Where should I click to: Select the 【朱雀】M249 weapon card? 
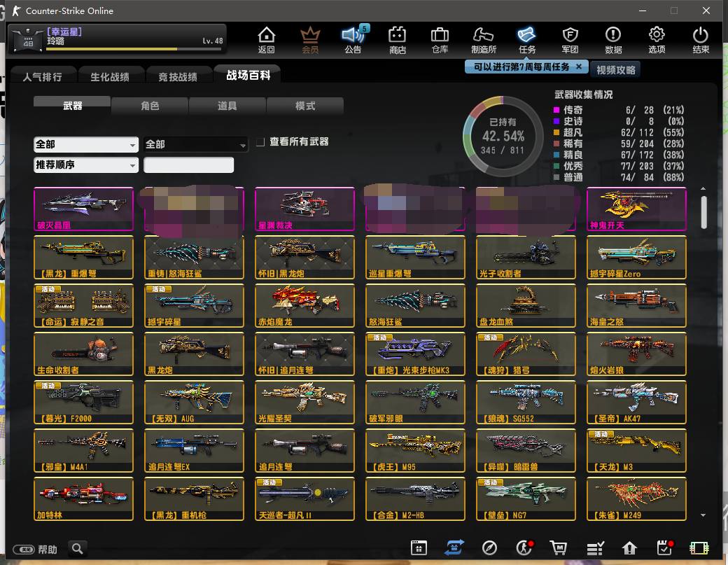[x=636, y=498]
